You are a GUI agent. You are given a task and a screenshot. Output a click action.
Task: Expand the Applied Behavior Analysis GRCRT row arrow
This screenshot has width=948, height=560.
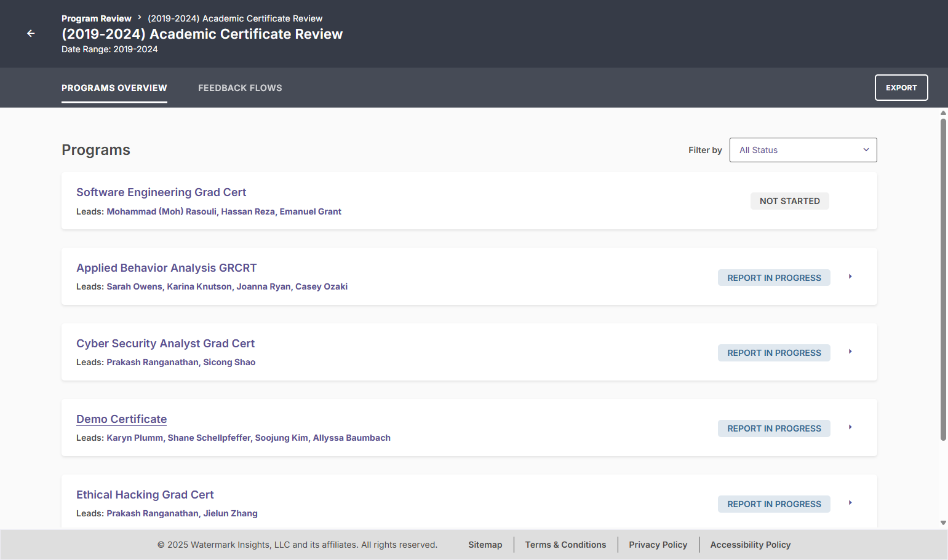[x=850, y=277]
